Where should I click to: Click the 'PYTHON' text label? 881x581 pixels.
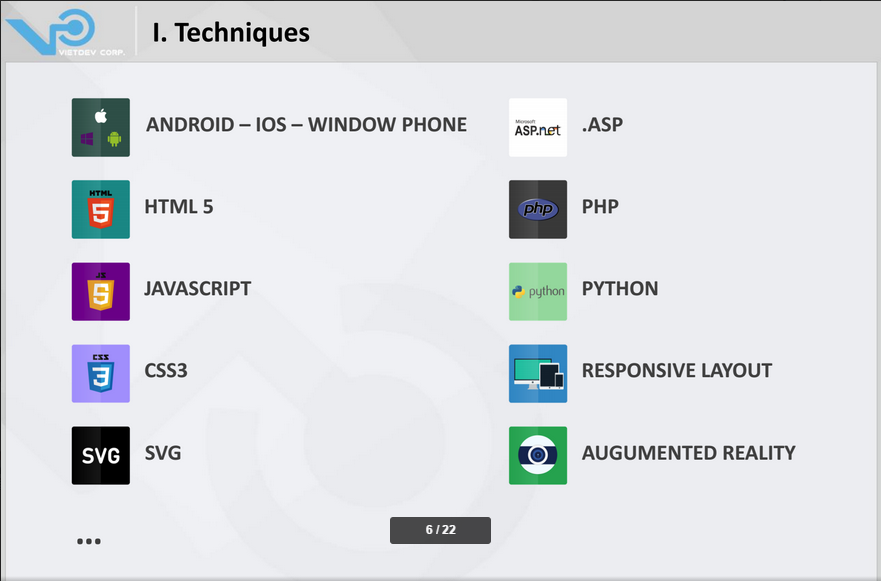pos(620,289)
